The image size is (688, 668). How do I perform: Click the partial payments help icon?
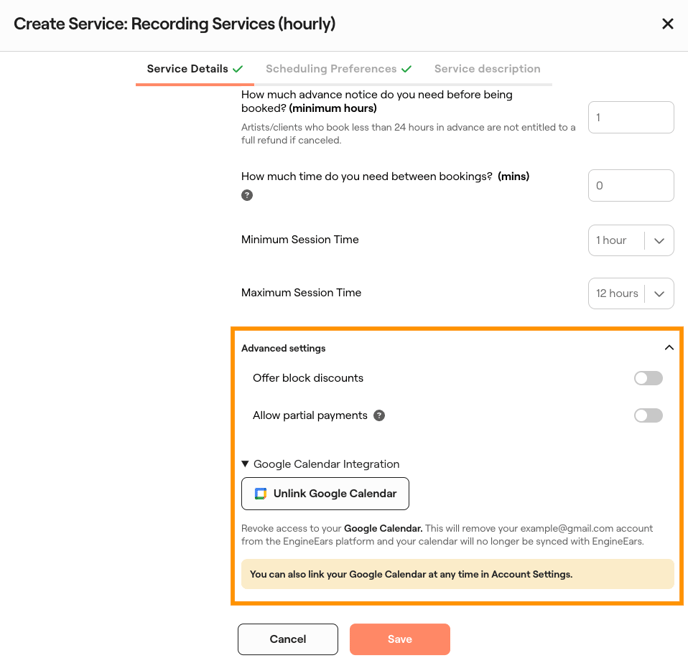(379, 416)
